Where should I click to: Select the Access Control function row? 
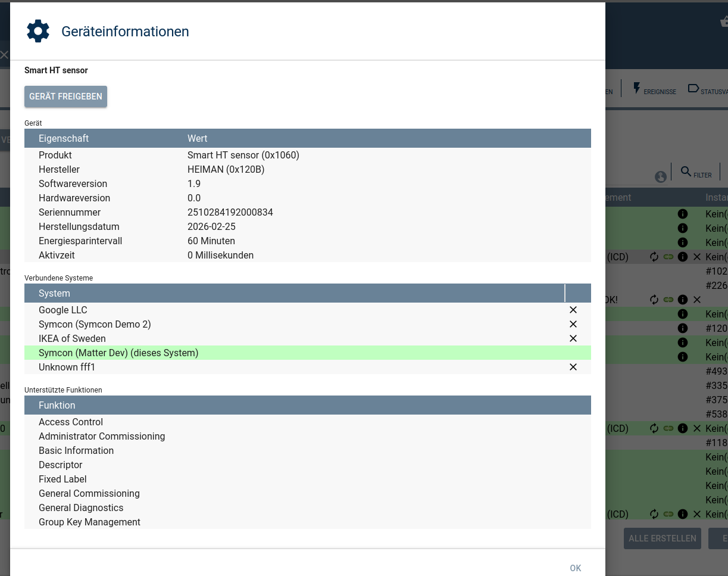(x=308, y=422)
